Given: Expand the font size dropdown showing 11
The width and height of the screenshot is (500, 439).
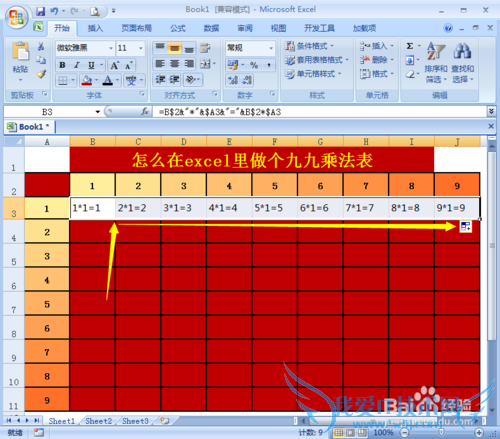Looking at the screenshot, I should tap(141, 48).
